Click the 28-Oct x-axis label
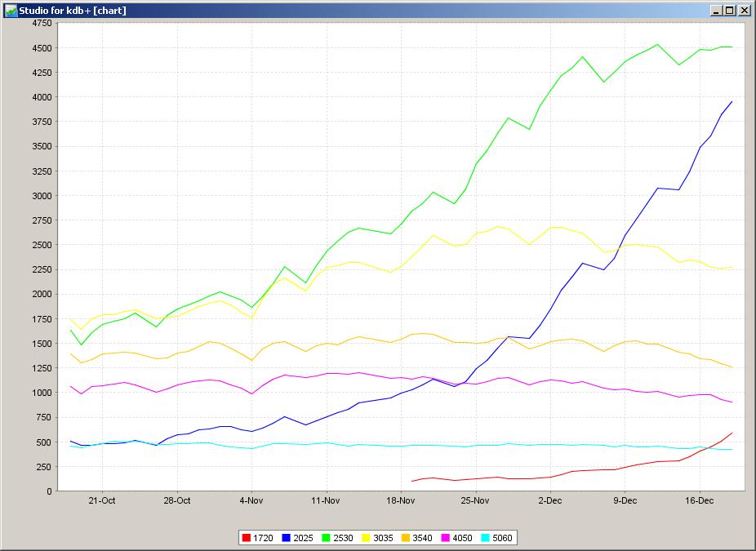 pos(177,500)
